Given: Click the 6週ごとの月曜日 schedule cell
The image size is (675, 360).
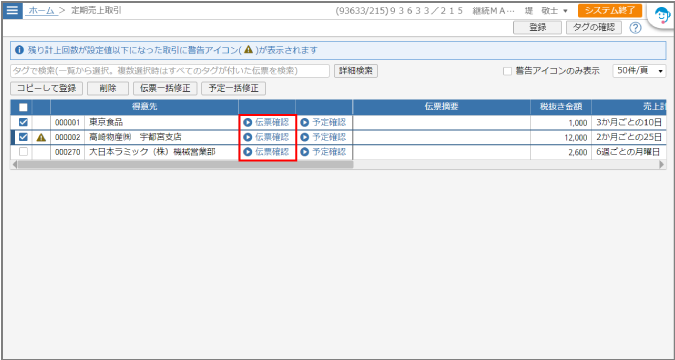Looking at the screenshot, I should (x=629, y=152).
